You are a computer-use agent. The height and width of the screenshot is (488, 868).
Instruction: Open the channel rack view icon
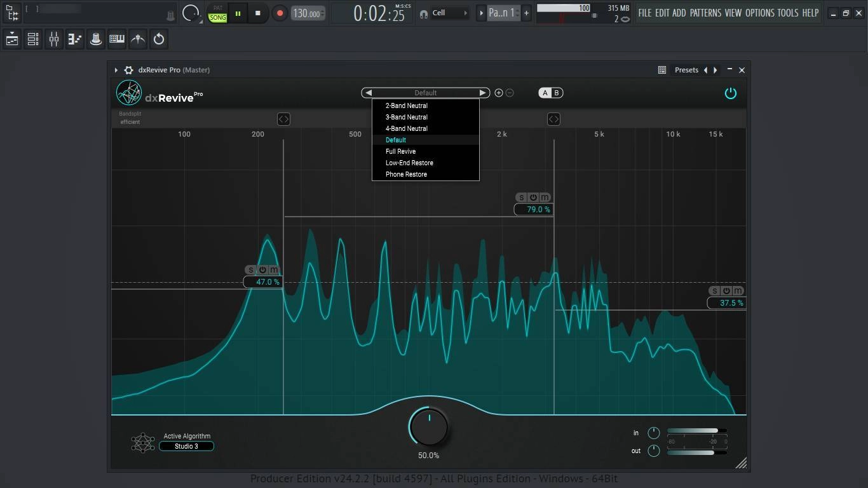33,39
